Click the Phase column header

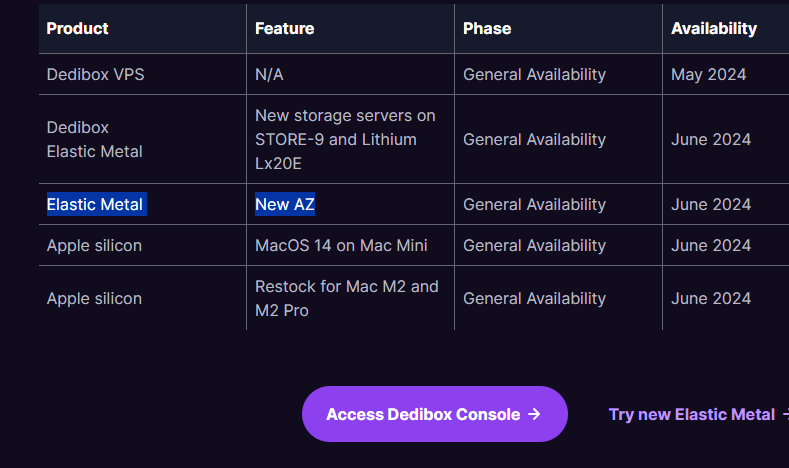tap(487, 28)
